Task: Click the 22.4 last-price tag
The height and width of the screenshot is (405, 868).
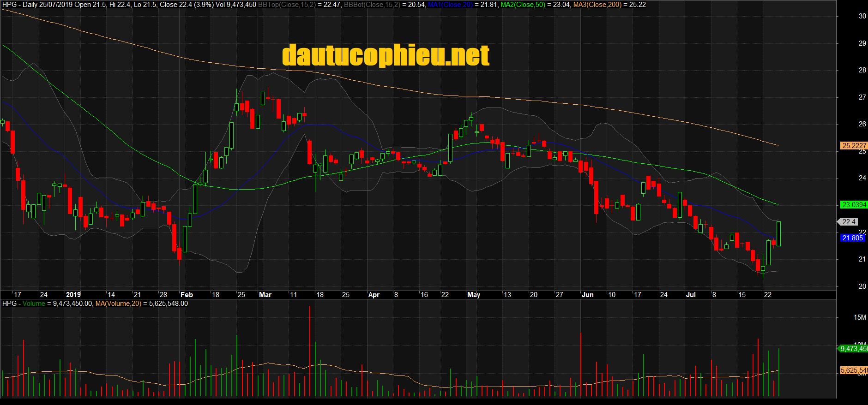Action: (x=849, y=221)
